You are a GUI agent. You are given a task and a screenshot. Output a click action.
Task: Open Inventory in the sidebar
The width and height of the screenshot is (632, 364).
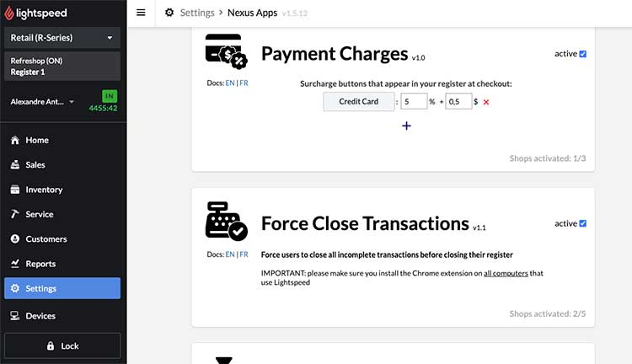[x=44, y=190]
